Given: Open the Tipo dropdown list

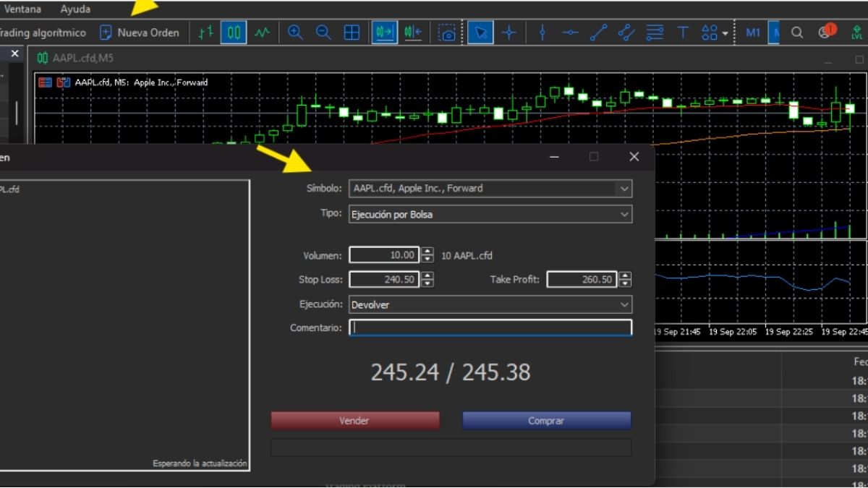Looking at the screenshot, I should point(624,215).
